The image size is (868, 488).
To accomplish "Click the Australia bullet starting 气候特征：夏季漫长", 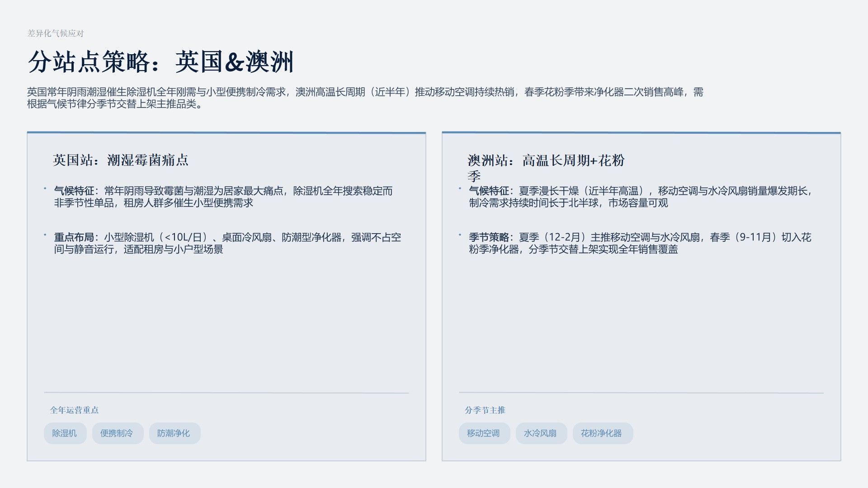I will (x=640, y=197).
